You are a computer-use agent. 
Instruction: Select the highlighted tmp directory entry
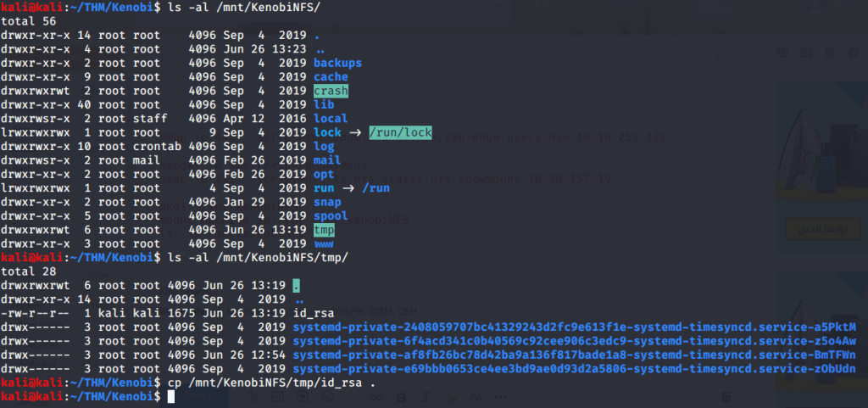(x=324, y=230)
